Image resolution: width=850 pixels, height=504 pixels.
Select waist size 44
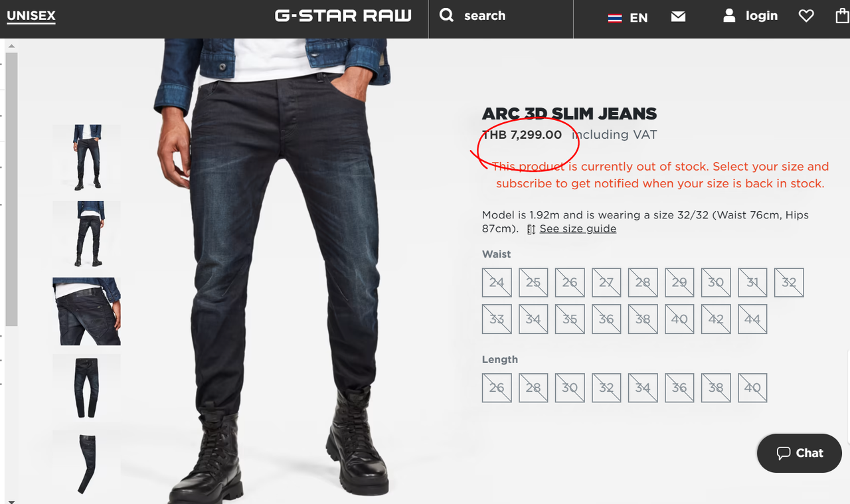pos(752,319)
